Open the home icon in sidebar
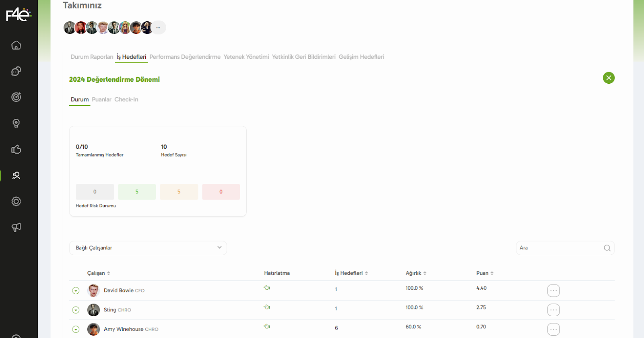Image resolution: width=644 pixels, height=338 pixels. (x=16, y=45)
